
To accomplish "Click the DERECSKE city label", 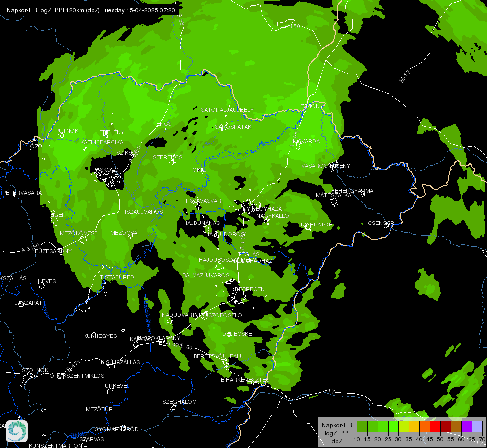I will point(237,334).
